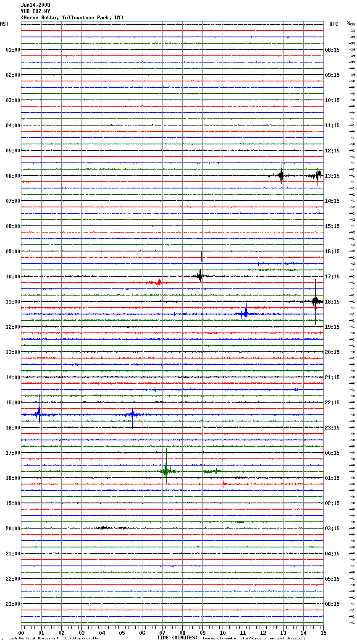
Task: Click the MST axis header
Action: pyautogui.click(x=4, y=24)
